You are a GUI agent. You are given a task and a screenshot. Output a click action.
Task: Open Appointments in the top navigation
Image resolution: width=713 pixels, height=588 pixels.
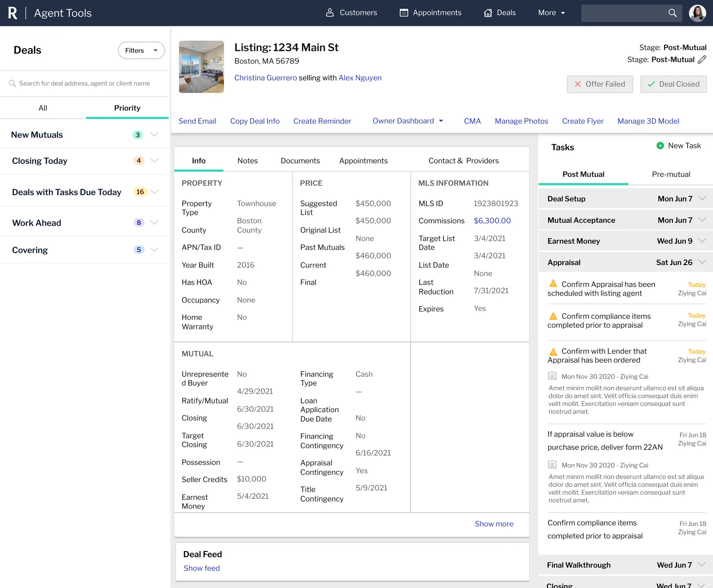point(430,12)
